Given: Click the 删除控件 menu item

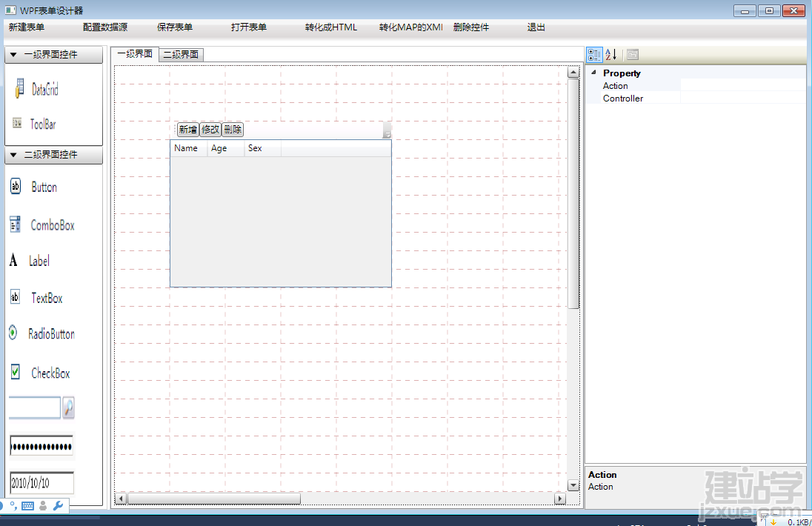Looking at the screenshot, I should pyautogui.click(x=471, y=27).
